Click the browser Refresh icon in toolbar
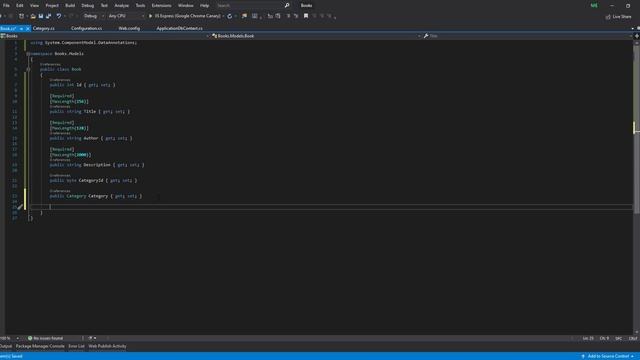The image size is (640, 360). click(x=229, y=16)
